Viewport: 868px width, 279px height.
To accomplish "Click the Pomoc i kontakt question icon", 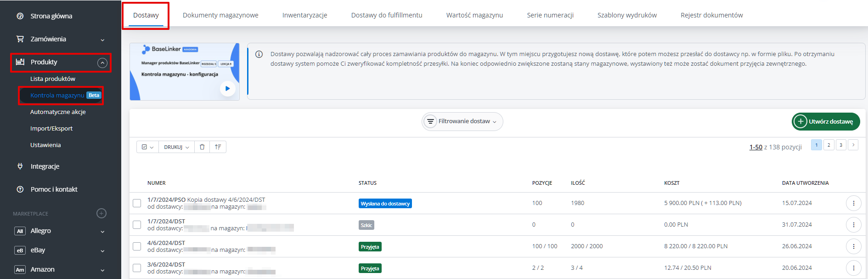I will pos(20,189).
